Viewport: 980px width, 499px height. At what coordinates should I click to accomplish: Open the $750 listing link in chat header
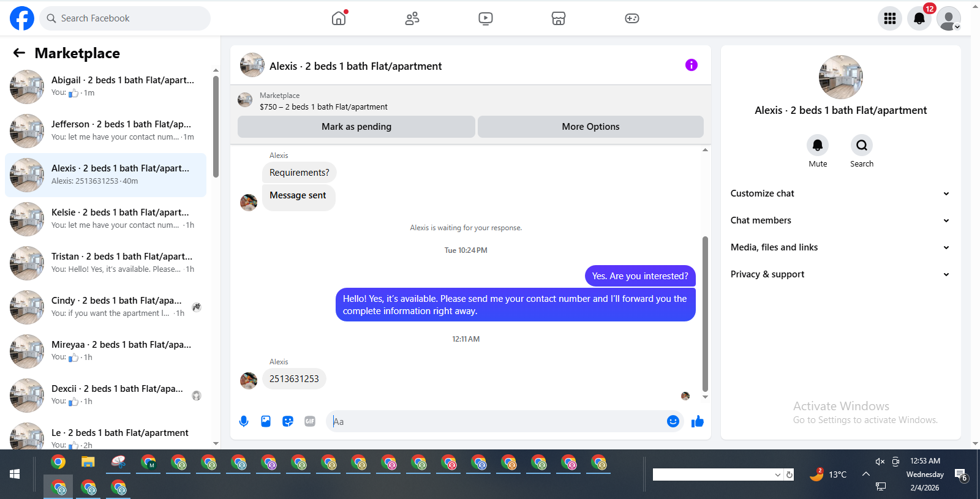pyautogui.click(x=323, y=107)
